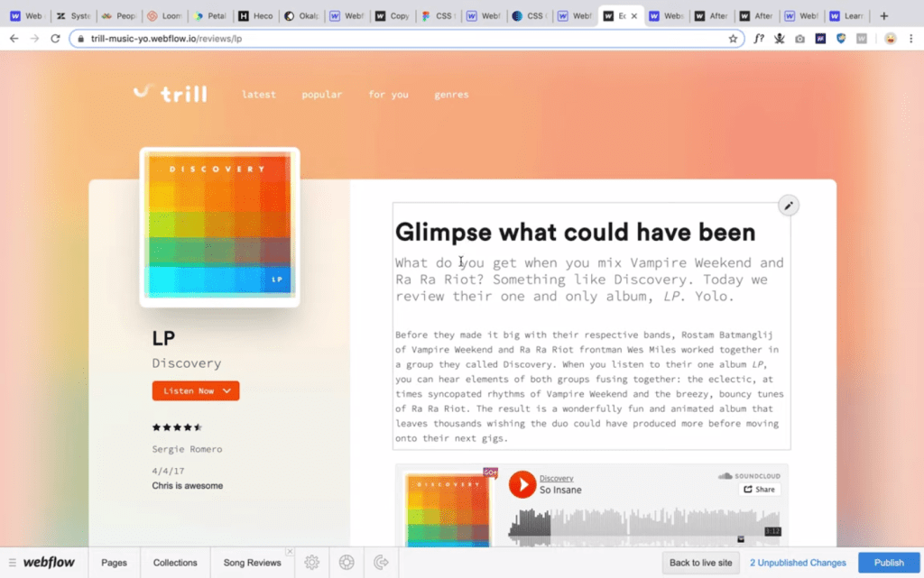The width and height of the screenshot is (924, 578).
Task: Play the So Insane SoundCloud track
Action: [522, 484]
